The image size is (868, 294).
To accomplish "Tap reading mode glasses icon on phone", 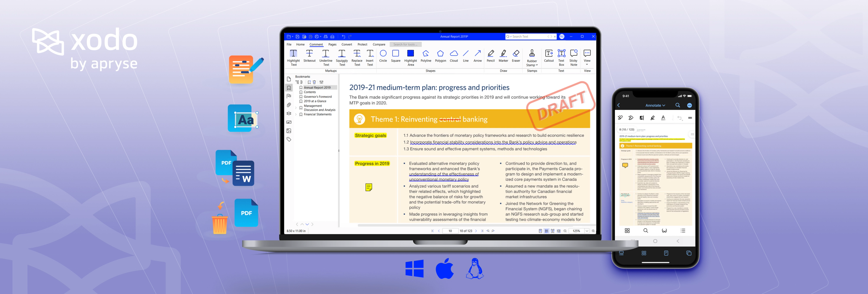I will [x=664, y=231].
